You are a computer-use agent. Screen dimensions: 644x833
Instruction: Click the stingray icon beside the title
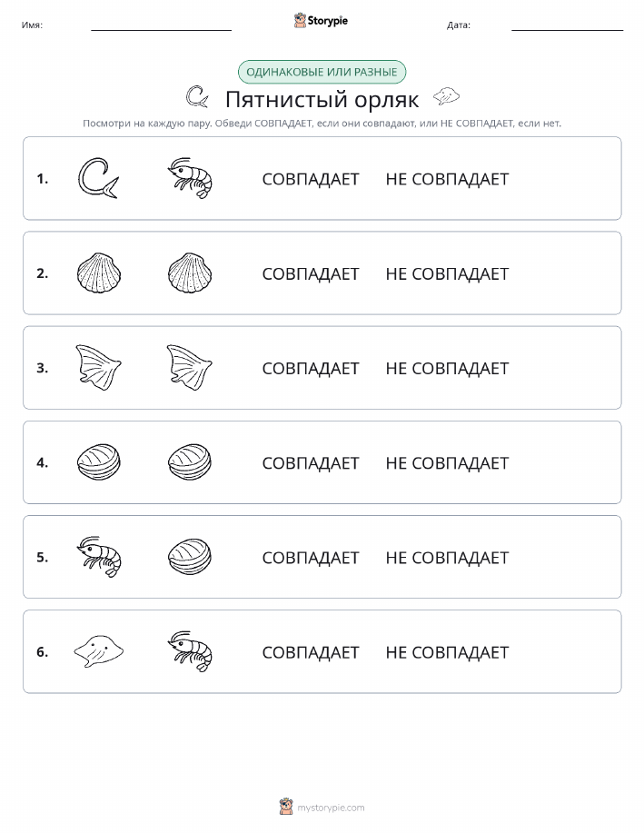coord(446,96)
